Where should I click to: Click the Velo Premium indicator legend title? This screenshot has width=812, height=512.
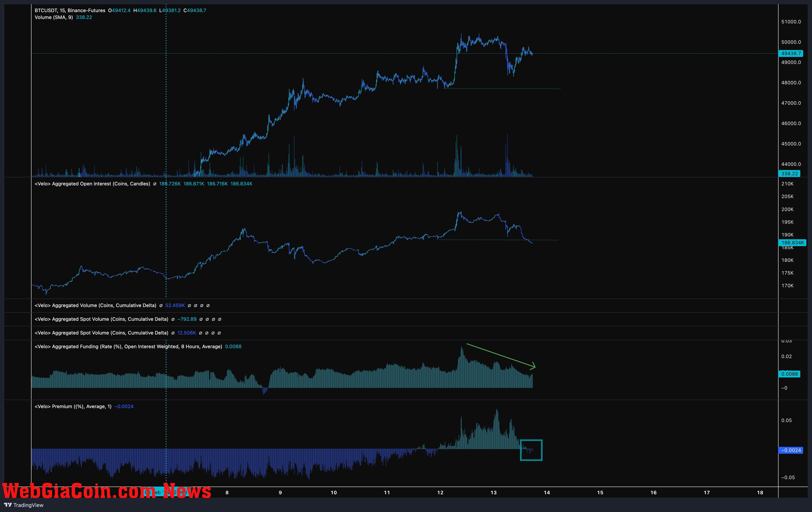73,406
